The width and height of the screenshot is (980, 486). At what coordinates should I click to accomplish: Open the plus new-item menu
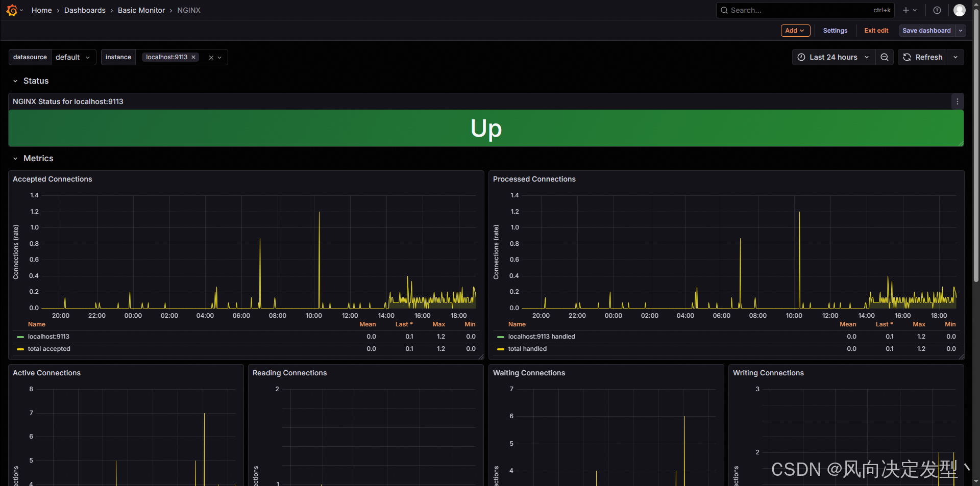910,10
